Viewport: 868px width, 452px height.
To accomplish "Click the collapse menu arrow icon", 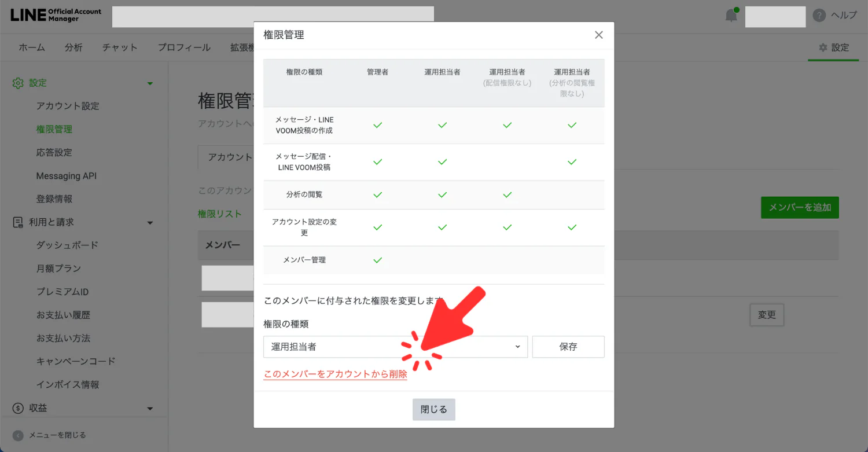I will click(18, 435).
